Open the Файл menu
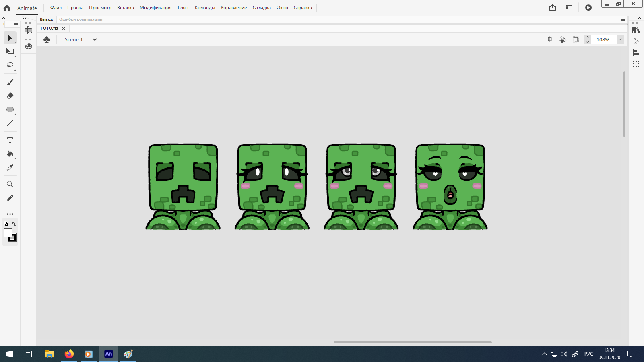 [x=56, y=8]
